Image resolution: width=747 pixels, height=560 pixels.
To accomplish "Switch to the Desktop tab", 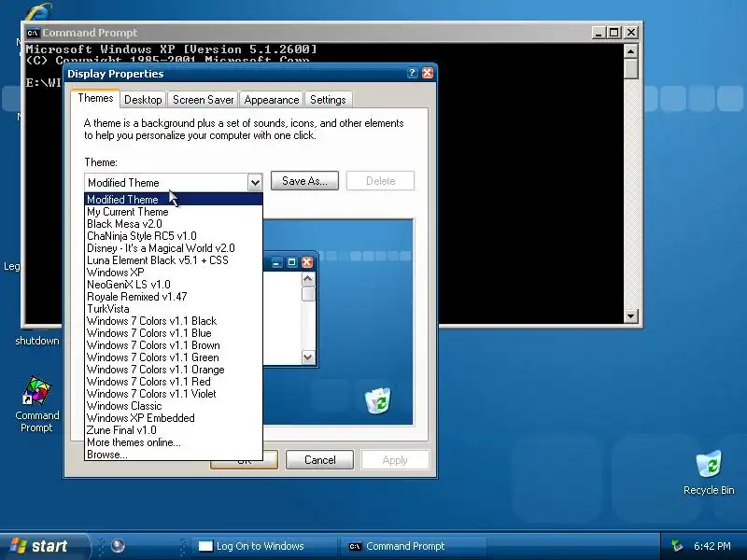I will [143, 100].
